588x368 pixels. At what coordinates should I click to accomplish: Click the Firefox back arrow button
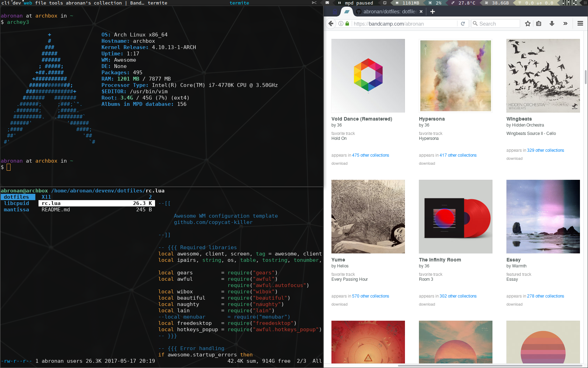pos(331,23)
